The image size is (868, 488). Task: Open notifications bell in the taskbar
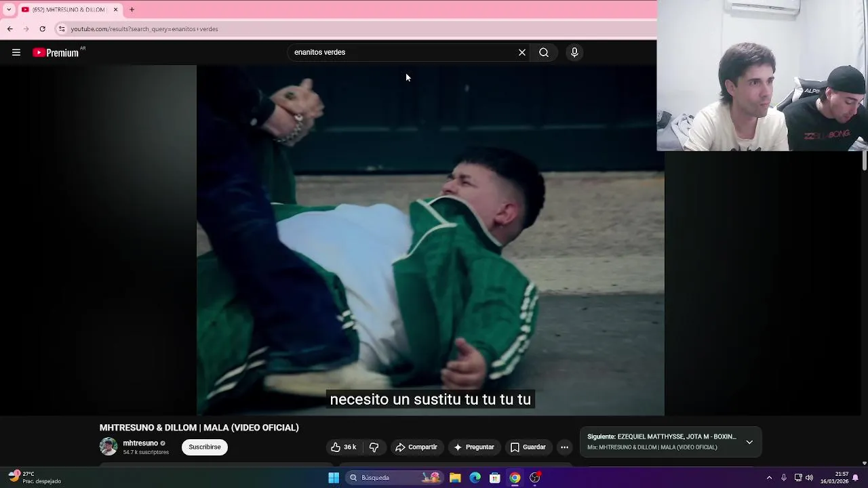point(856,478)
